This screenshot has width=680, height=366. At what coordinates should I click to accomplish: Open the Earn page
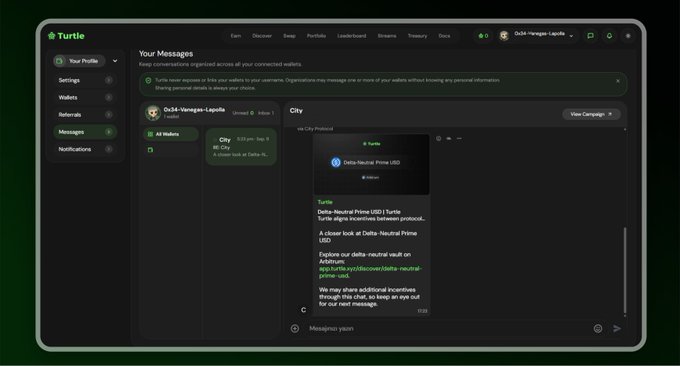235,36
